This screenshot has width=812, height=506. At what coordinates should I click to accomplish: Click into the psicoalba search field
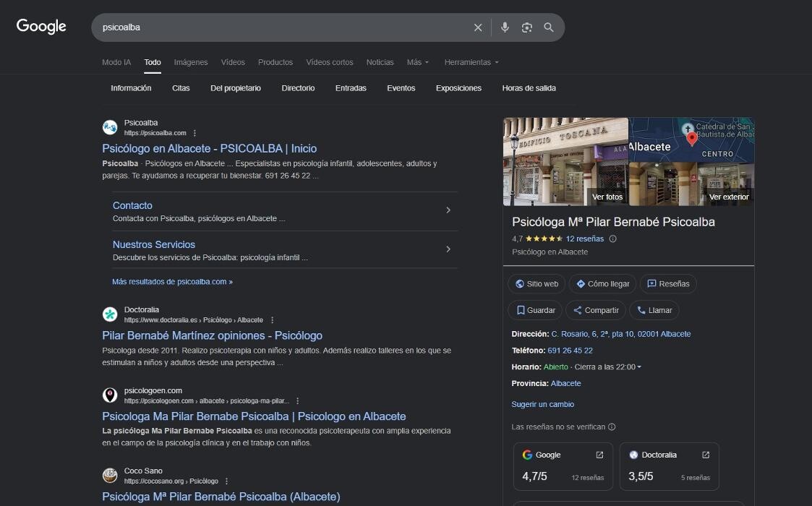282,27
